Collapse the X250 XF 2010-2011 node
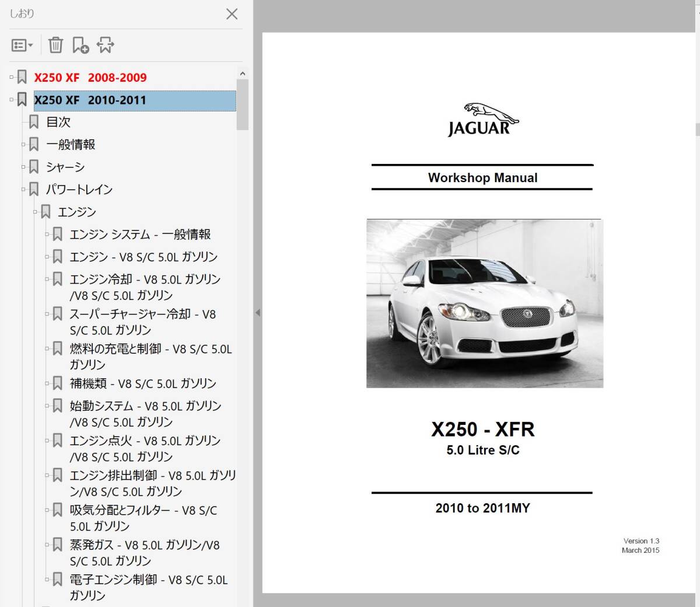 click(11, 100)
